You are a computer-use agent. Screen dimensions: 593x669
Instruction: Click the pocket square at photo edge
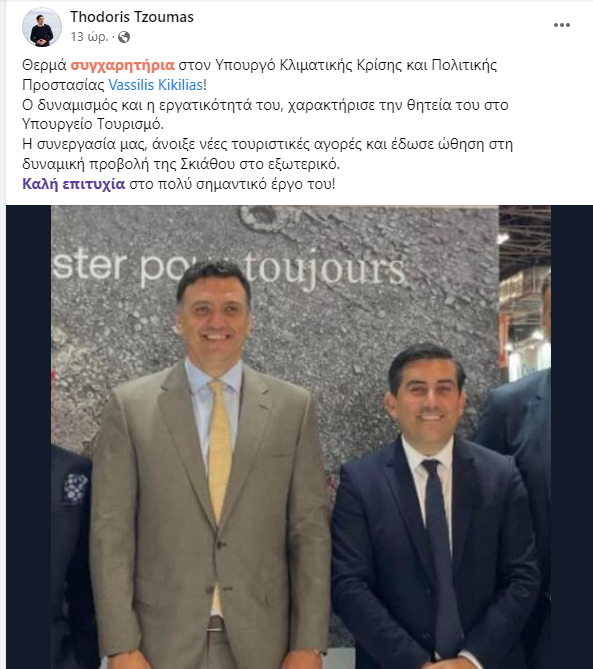(75, 488)
